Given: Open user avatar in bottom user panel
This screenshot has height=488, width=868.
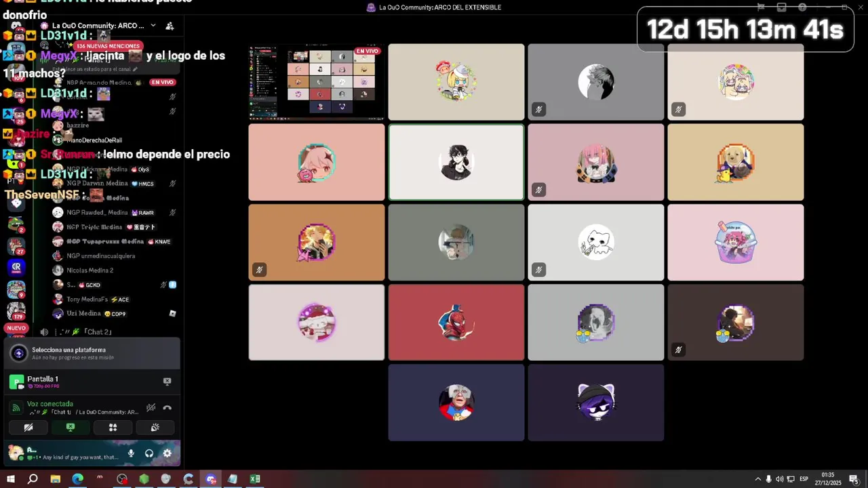Looking at the screenshot, I should (16, 452).
